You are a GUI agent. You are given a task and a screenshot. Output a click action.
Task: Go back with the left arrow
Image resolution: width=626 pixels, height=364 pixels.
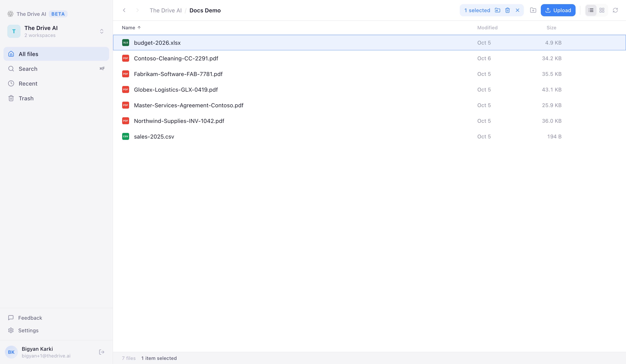(x=124, y=10)
